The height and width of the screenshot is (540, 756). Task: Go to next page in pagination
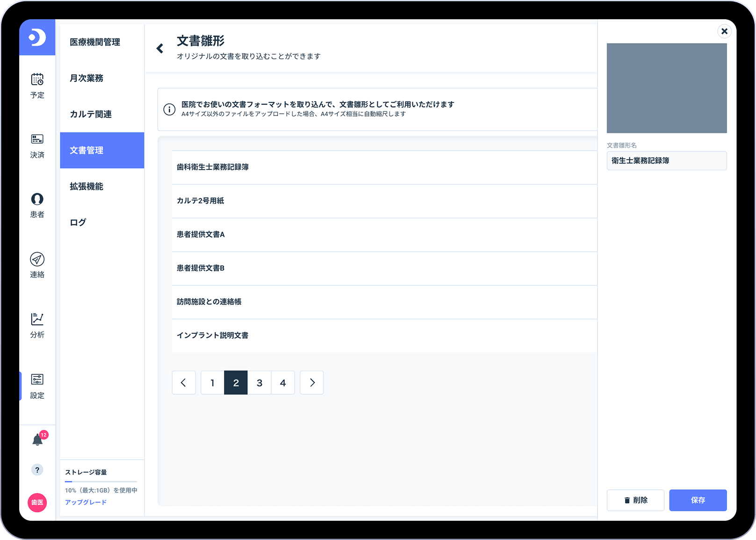pos(312,383)
